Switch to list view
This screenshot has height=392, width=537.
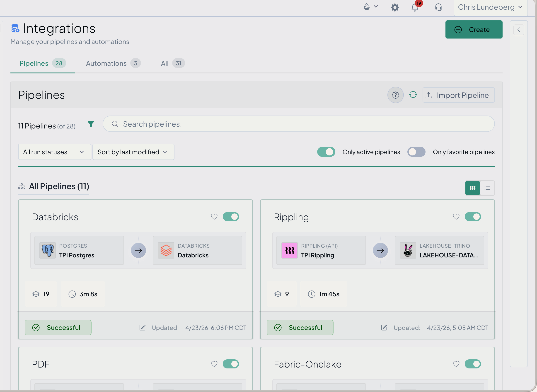coord(487,188)
